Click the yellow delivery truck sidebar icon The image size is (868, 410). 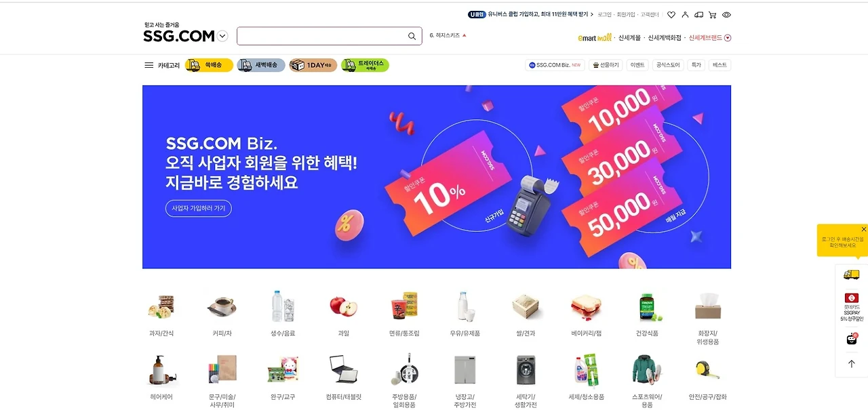(x=851, y=274)
